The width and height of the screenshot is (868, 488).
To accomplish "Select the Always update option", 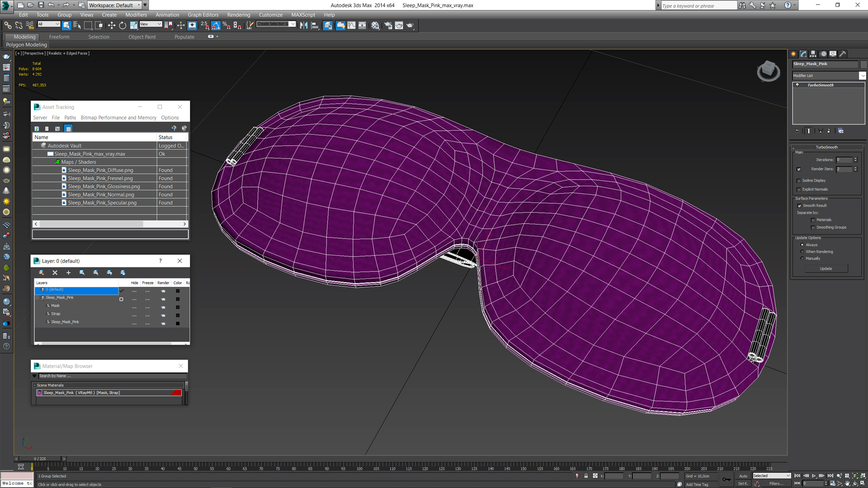I will [802, 245].
